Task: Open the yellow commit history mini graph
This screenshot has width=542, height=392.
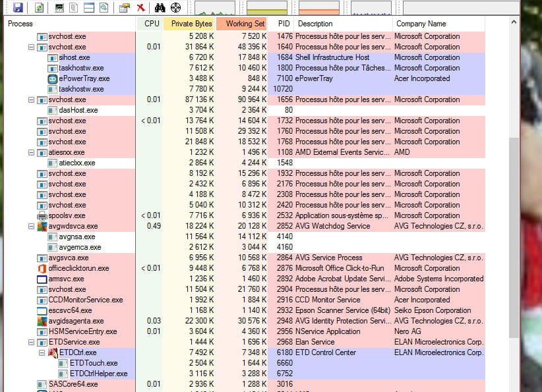Action: coord(267,8)
